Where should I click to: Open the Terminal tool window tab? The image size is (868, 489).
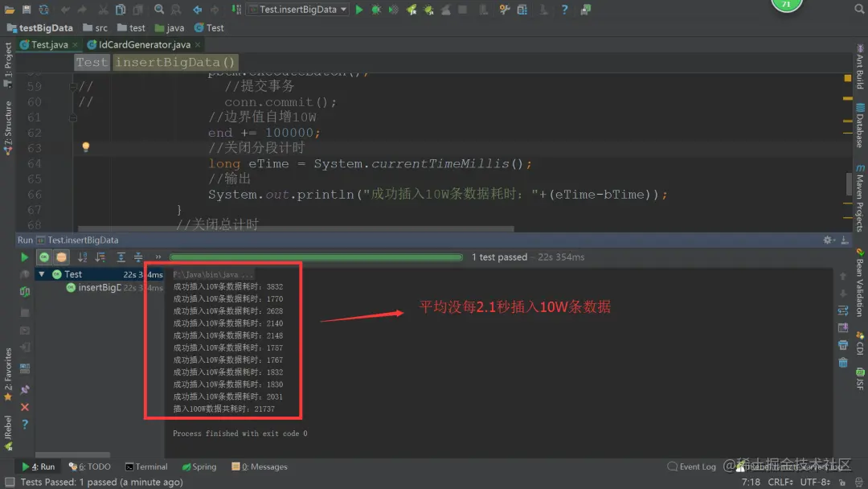pyautogui.click(x=146, y=466)
